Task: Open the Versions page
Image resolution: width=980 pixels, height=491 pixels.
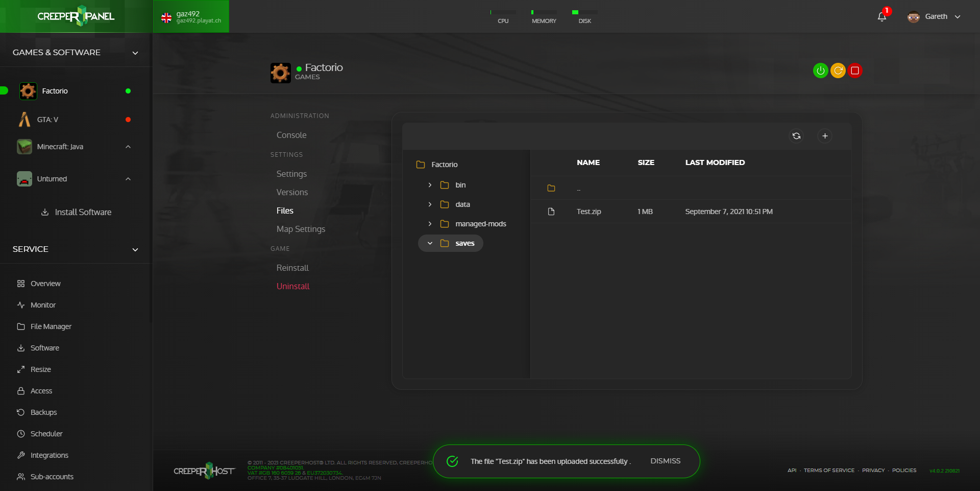Action: 292,192
